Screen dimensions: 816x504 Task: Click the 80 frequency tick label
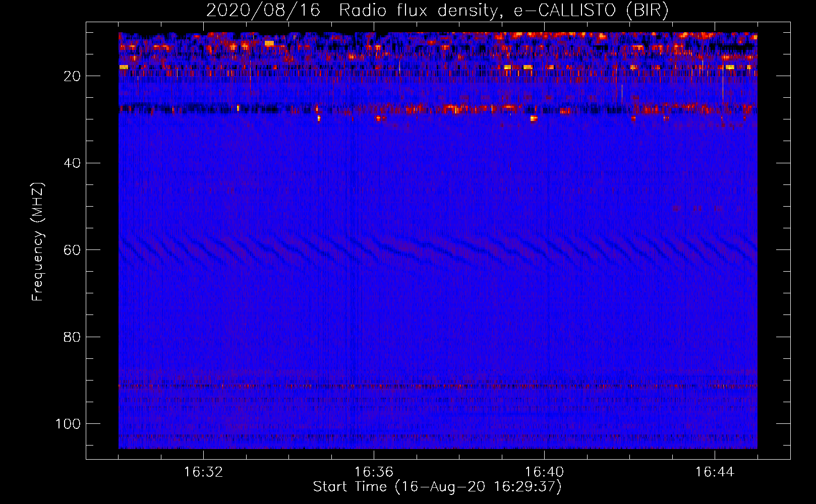coord(72,337)
